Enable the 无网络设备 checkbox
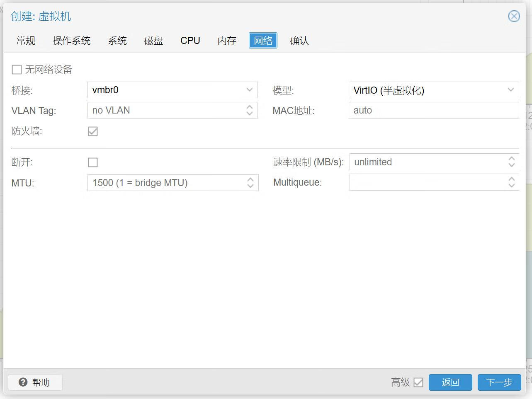The image size is (532, 399). pyautogui.click(x=17, y=70)
